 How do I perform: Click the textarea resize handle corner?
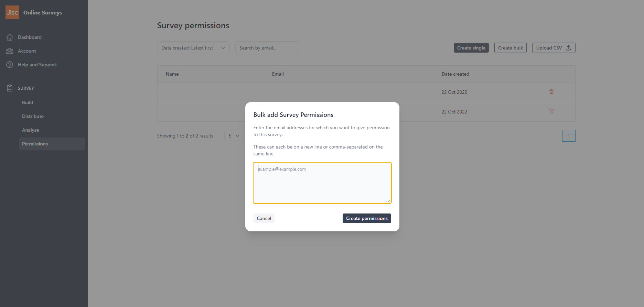click(389, 201)
